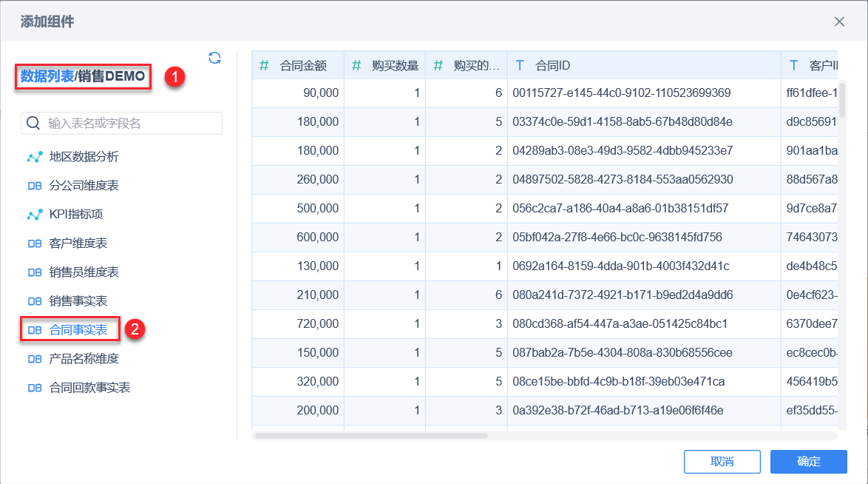
Task: Click the numeric # icon of 购买数量 column
Action: coord(356,65)
